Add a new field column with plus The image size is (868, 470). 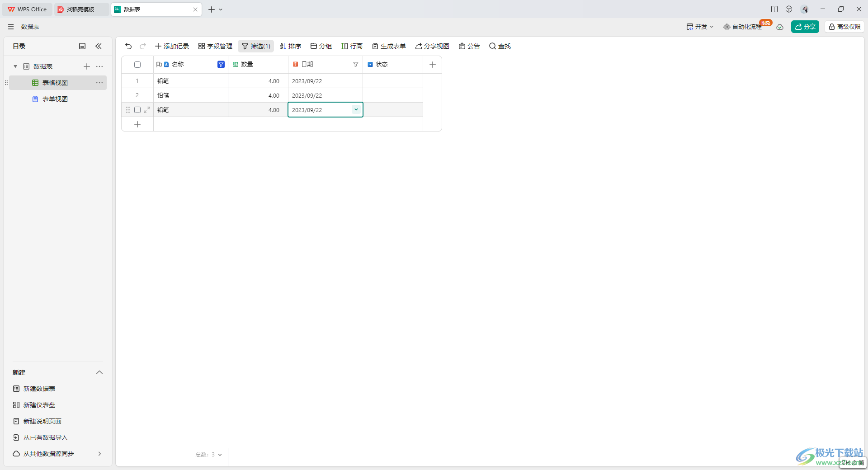click(433, 65)
